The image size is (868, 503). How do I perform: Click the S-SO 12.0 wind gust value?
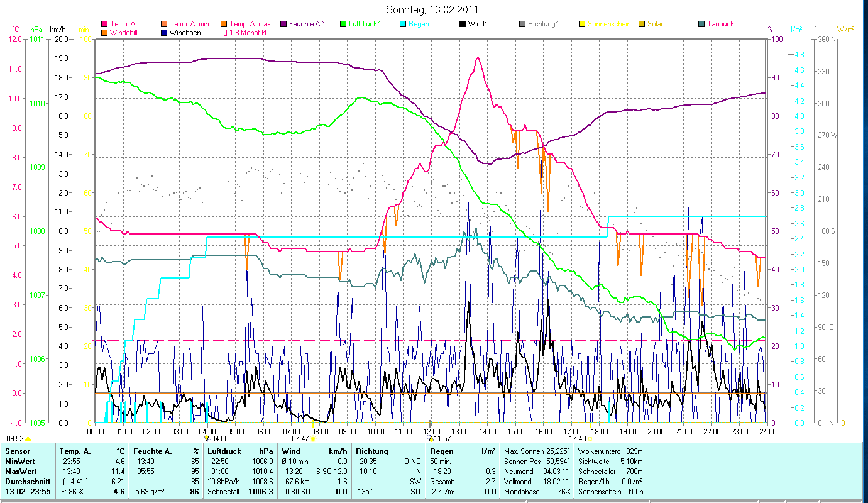tap(333, 471)
